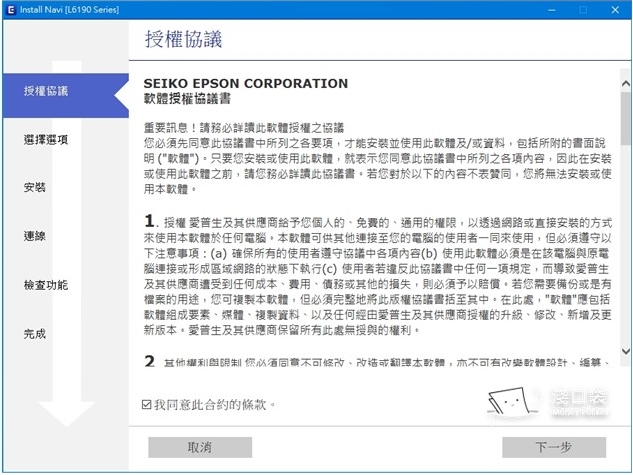The width and height of the screenshot is (633, 475).
Task: Click the 重要訊息 notice line
Action: 244,128
